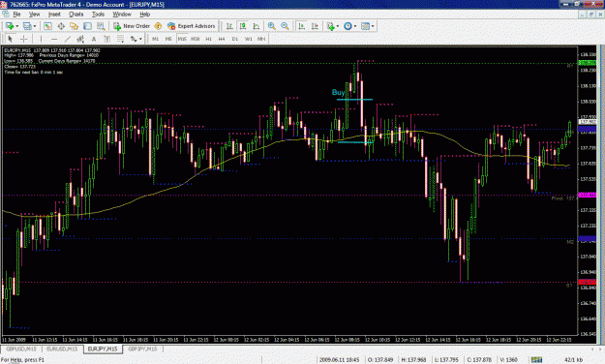Switch chart to D1 timeframe
Screen dimensions: 605x364
click(x=235, y=39)
